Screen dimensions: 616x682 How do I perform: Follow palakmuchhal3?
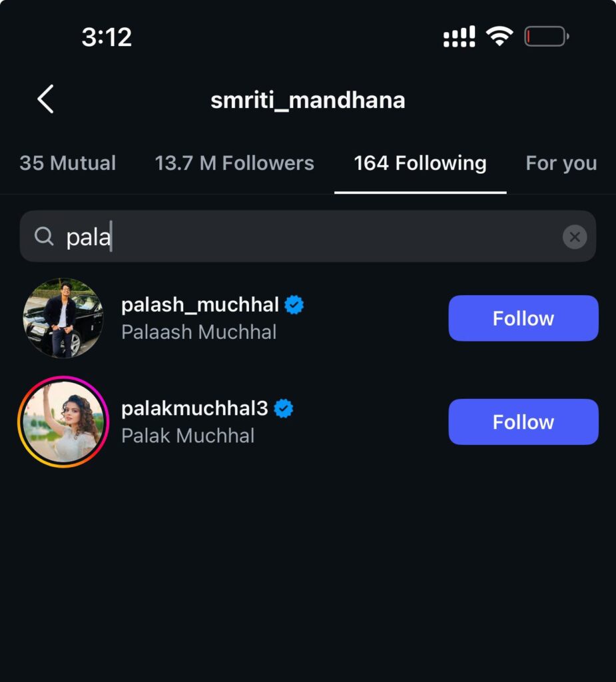coord(523,422)
